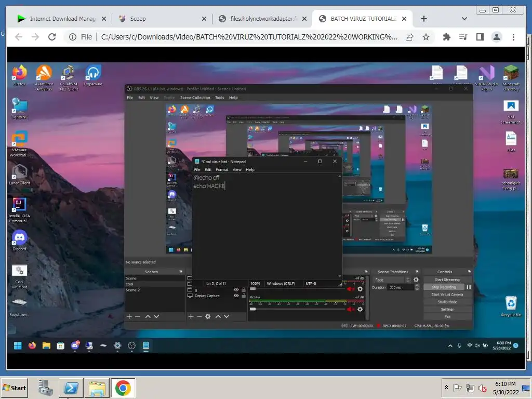Click the Avast Free Antivirus icon in the video
Viewport: 532px width, 399px height.
(44, 78)
